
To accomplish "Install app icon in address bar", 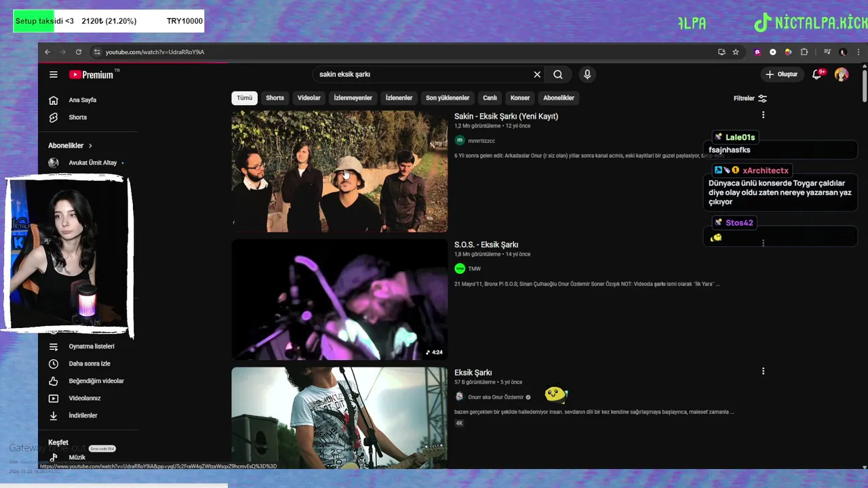I will 722,52.
